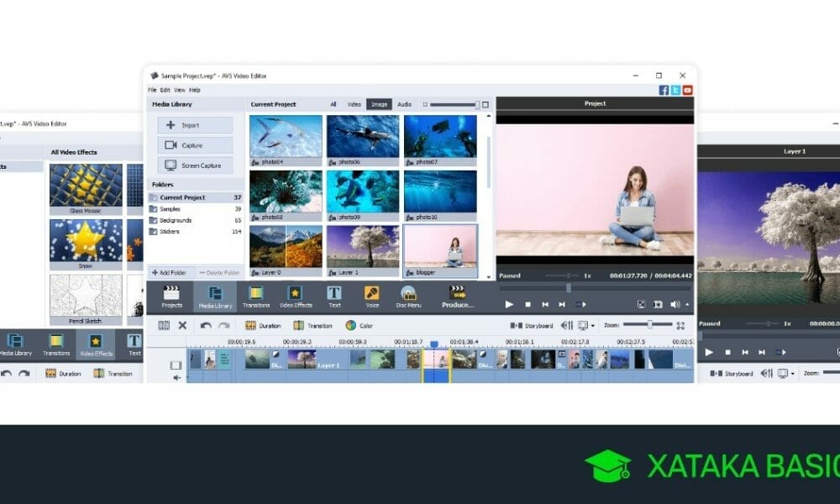Viewport: 840px width, 504px height.
Task: Click the Import button
Action: (195, 125)
